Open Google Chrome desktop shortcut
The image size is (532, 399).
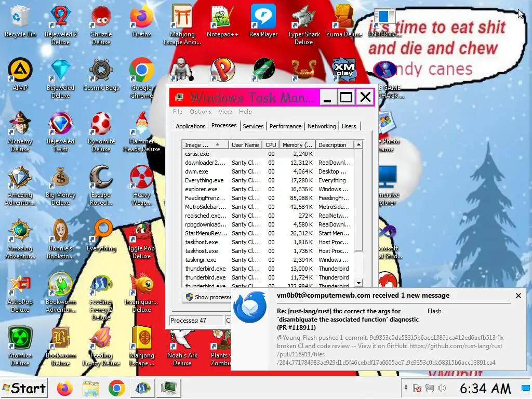pyautogui.click(x=141, y=78)
